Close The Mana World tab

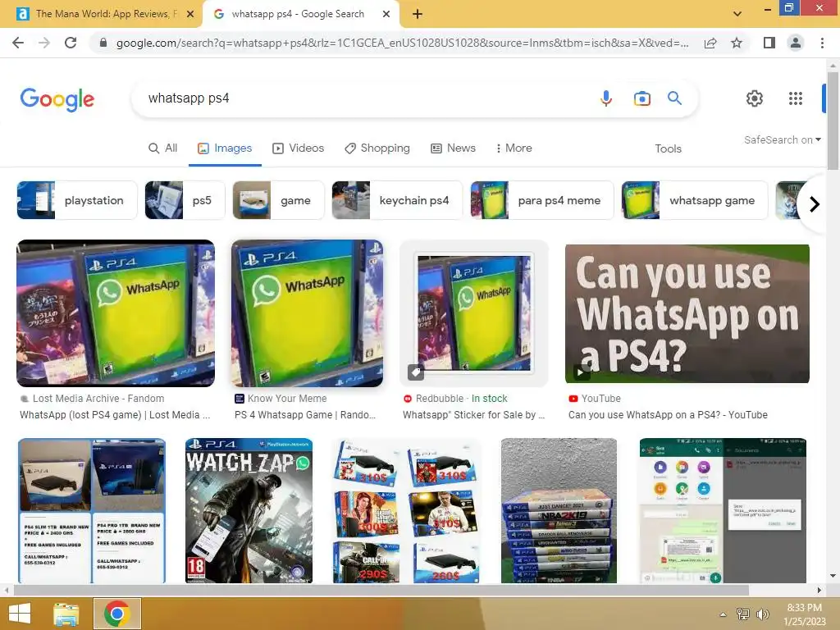pos(190,15)
